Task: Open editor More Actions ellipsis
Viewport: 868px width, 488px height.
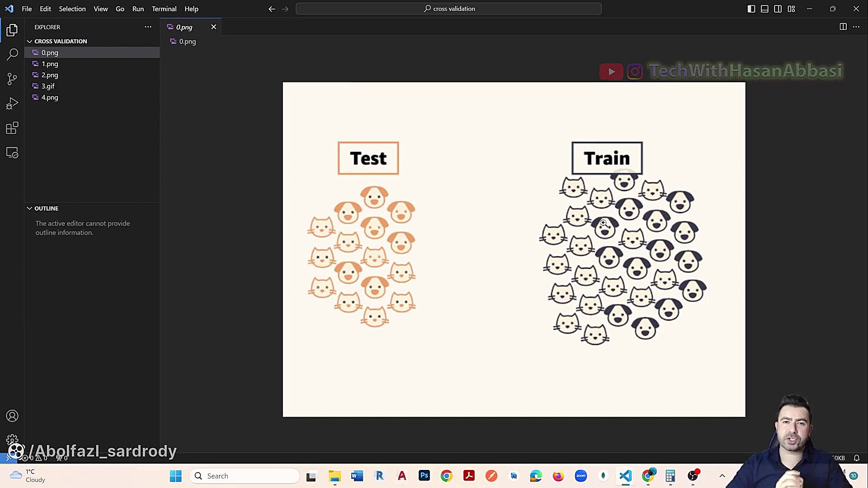Action: coord(856,27)
